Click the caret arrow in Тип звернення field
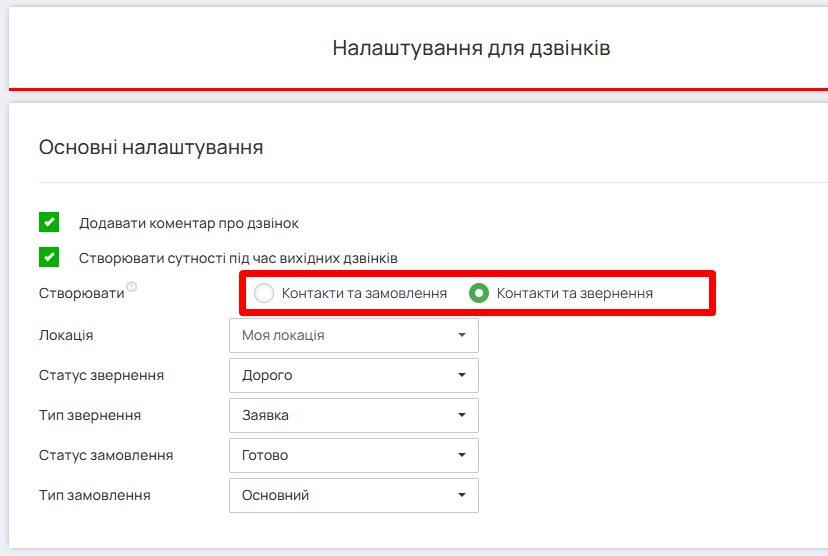Viewport: 828px width, 556px height. click(x=462, y=416)
